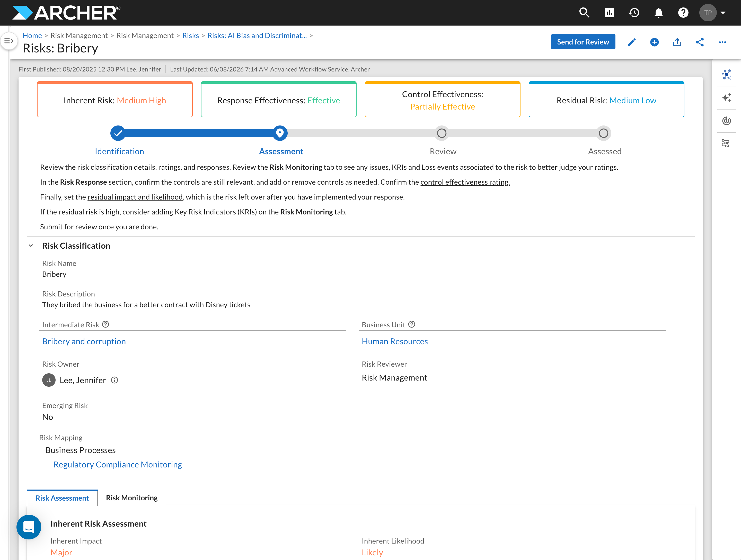Click the control effectiveness rating link

click(465, 182)
